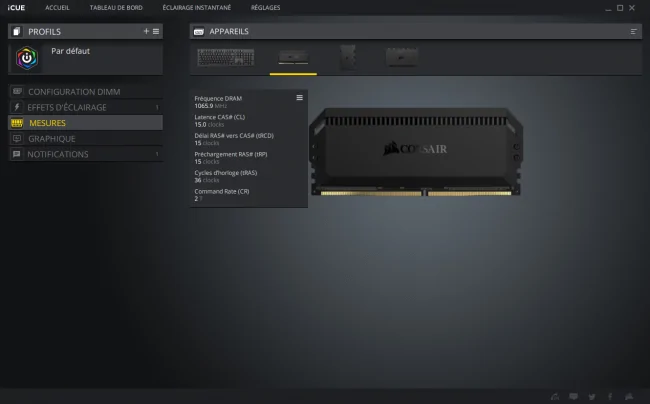Click the Par défaut profile icon
This screenshot has width=650, height=404.
click(27, 58)
